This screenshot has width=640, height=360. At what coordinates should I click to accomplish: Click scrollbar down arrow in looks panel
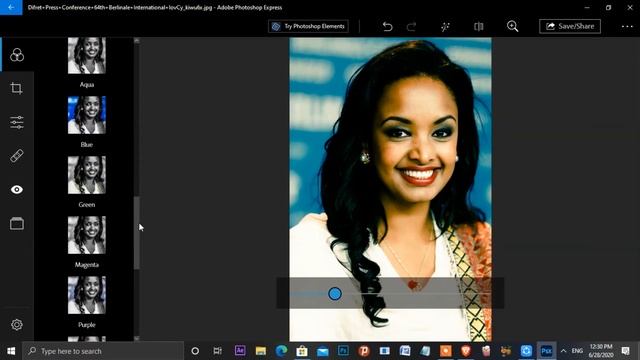pyautogui.click(x=137, y=338)
